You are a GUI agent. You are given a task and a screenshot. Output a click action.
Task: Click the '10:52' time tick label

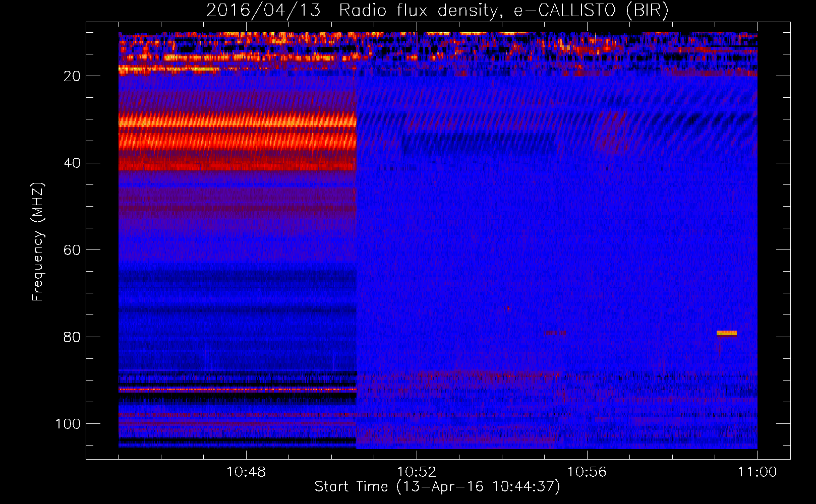click(417, 472)
